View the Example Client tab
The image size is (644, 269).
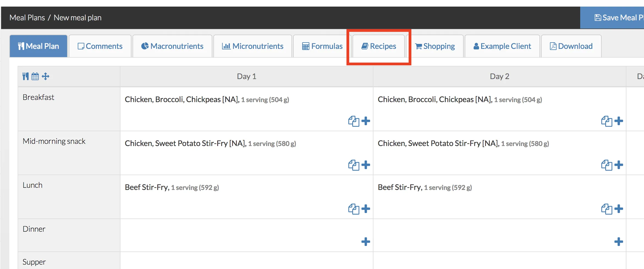pos(502,46)
